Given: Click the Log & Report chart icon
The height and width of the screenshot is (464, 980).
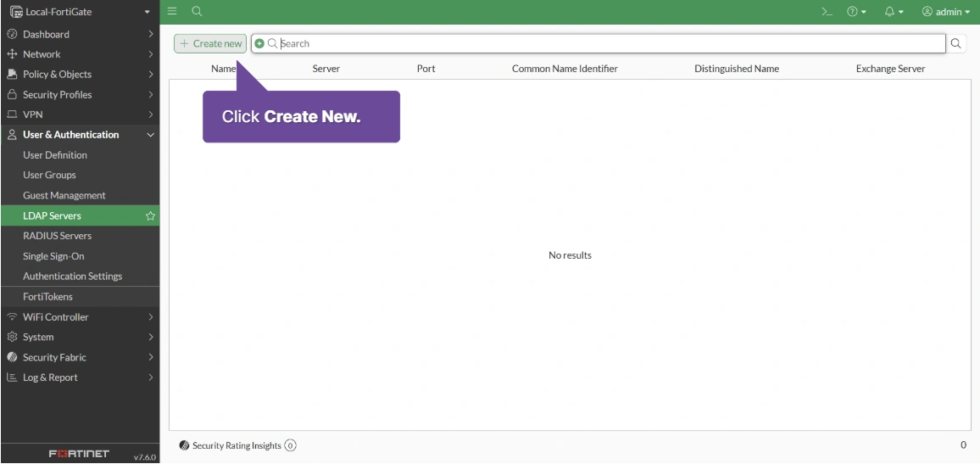Looking at the screenshot, I should [x=12, y=377].
